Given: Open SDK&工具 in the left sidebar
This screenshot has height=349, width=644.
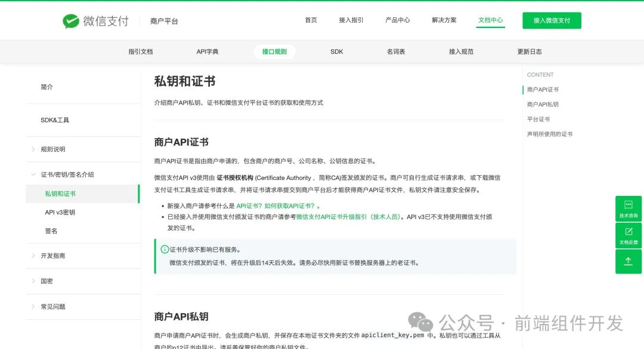Looking at the screenshot, I should pyautogui.click(x=55, y=120).
